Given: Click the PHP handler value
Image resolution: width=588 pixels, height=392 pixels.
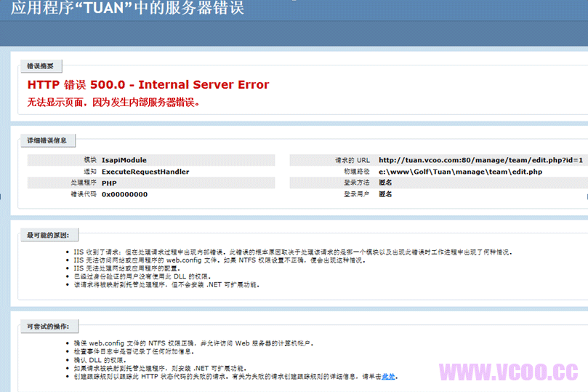Looking at the screenshot, I should [109, 183].
